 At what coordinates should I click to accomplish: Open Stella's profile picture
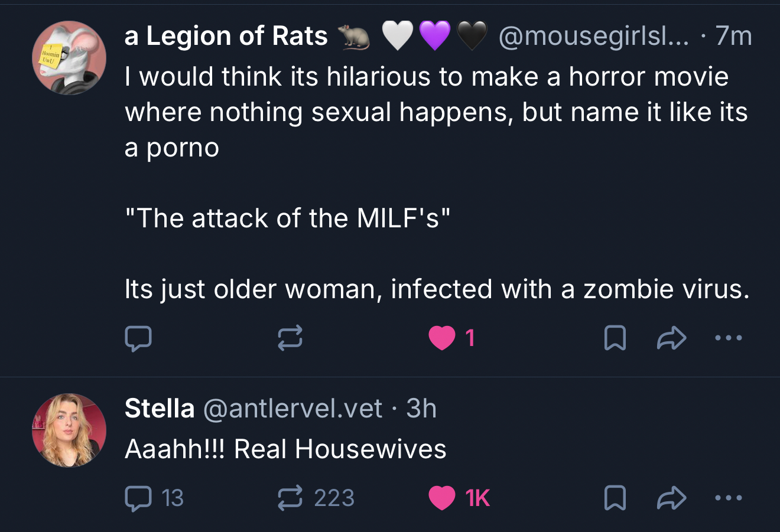pyautogui.click(x=69, y=430)
